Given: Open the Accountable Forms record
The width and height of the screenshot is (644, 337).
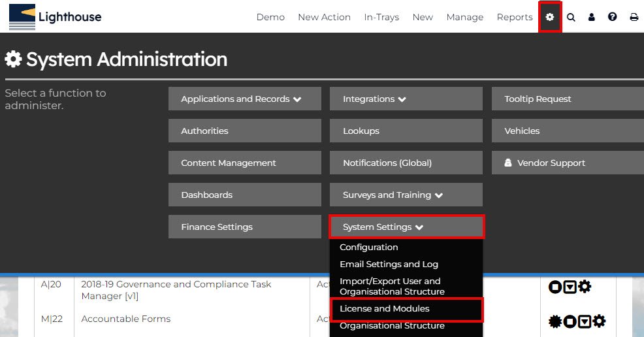Looking at the screenshot, I should [x=126, y=319].
